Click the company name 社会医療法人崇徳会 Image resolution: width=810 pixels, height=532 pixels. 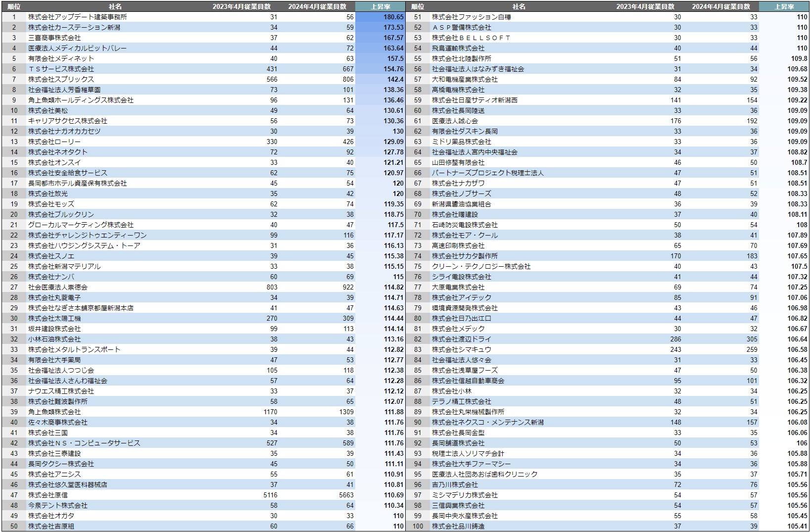[57, 287]
